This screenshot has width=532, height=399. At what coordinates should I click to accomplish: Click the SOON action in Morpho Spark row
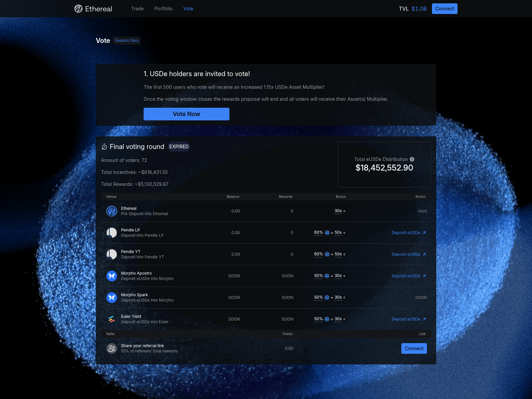(x=421, y=298)
